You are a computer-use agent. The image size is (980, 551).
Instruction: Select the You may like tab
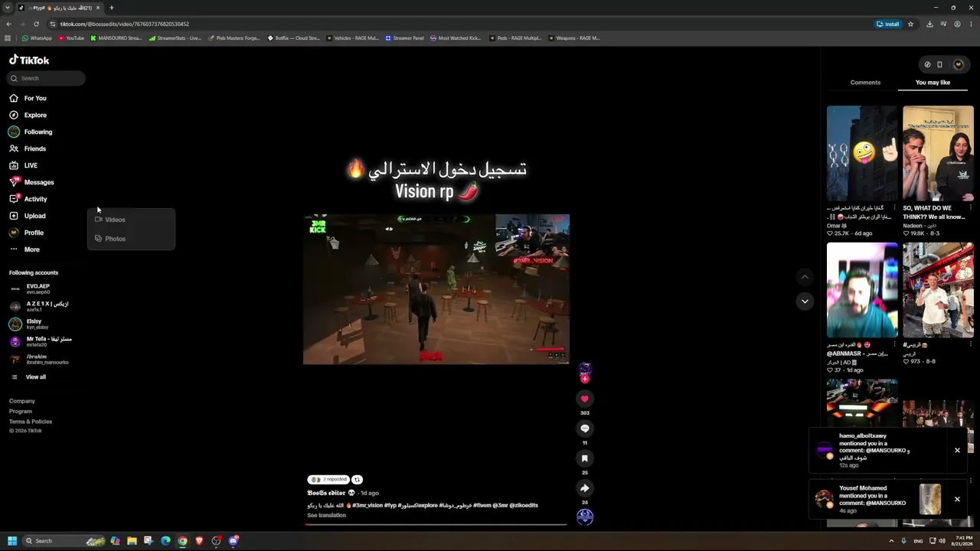click(933, 83)
